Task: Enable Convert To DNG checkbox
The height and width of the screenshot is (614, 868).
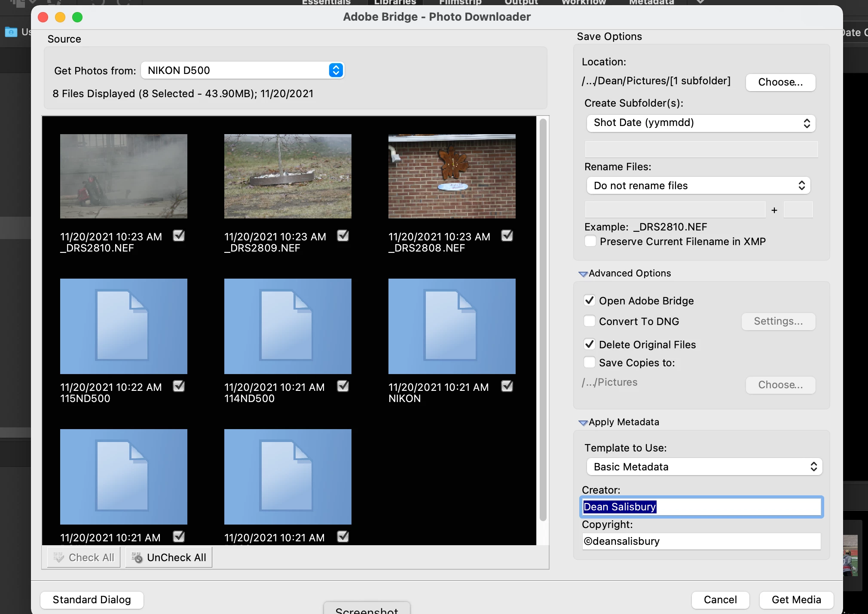Action: [590, 321]
